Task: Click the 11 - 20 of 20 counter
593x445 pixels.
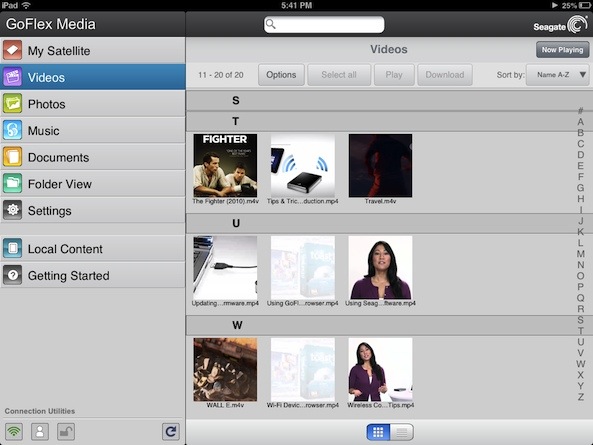Action: point(221,75)
